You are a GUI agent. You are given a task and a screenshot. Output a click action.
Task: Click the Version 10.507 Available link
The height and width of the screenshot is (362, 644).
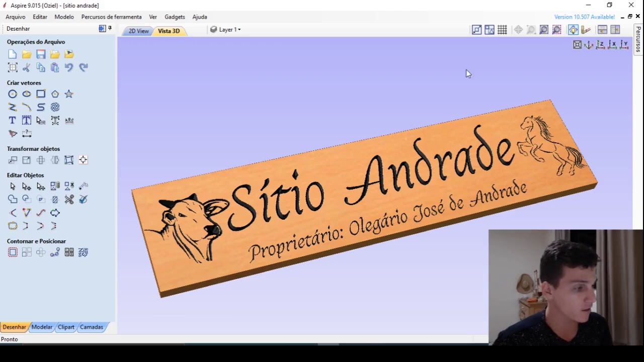point(585,17)
